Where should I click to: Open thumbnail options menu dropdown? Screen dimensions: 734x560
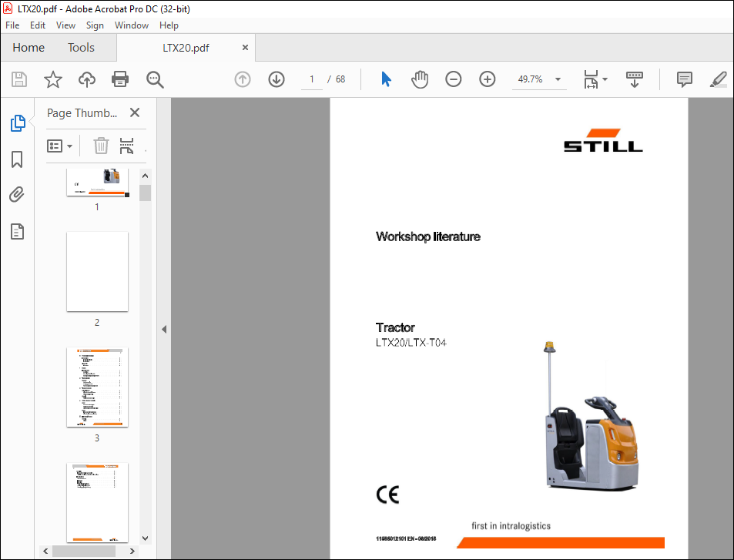(x=60, y=146)
